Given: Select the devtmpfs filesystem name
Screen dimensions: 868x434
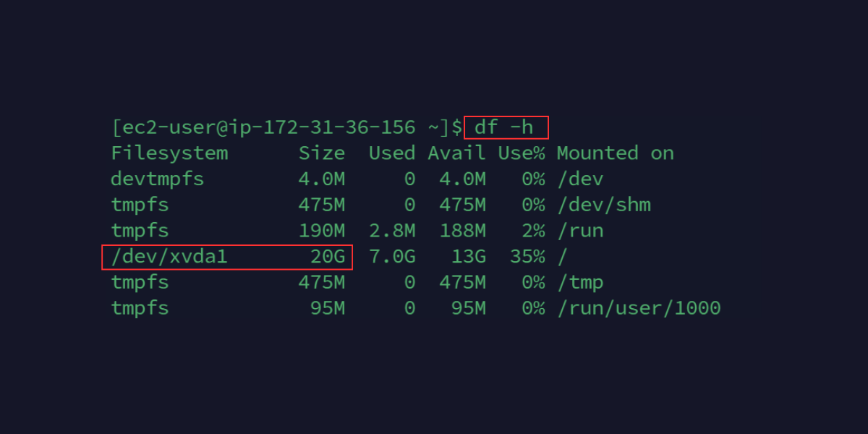Looking at the screenshot, I should 158,179.
